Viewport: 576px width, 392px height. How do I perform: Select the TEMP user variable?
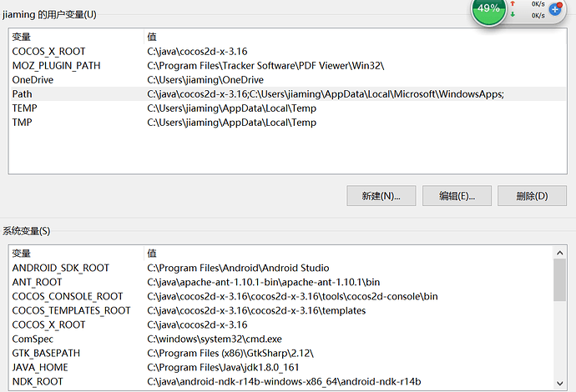(x=288, y=108)
